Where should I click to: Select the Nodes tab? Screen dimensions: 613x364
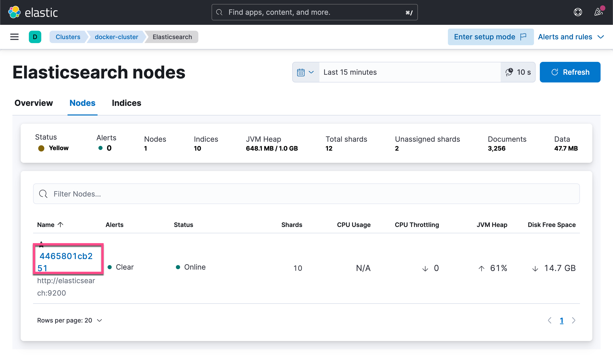(82, 103)
